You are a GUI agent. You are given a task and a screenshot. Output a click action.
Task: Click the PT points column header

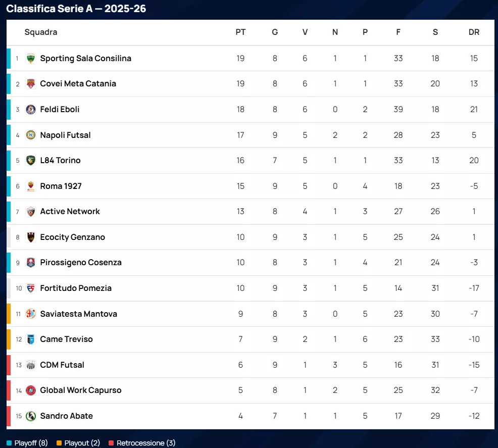pyautogui.click(x=240, y=32)
